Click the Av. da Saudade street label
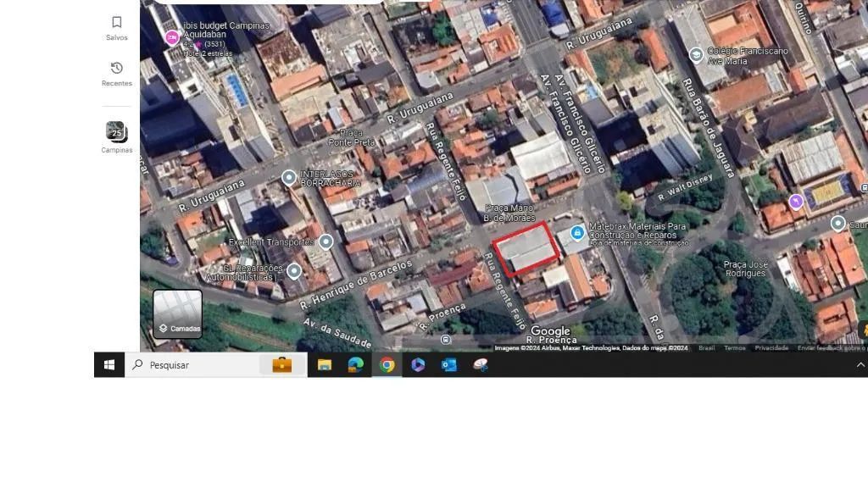This screenshot has width=868, height=488. [x=337, y=333]
